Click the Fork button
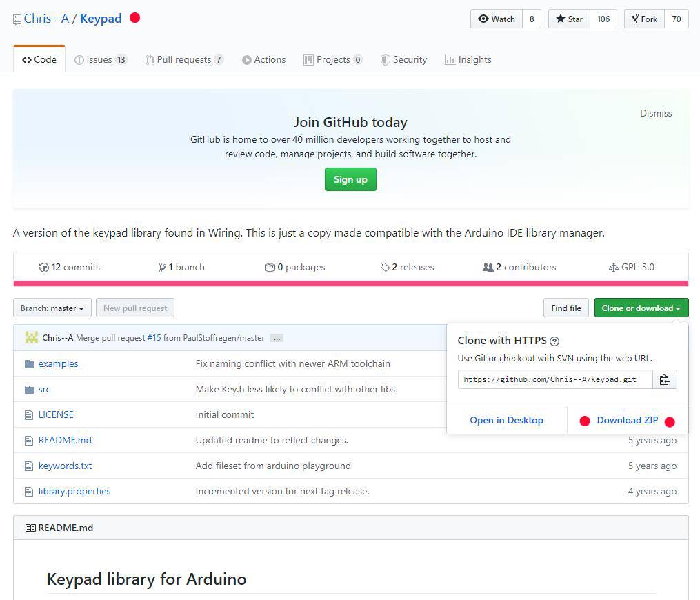 (644, 19)
